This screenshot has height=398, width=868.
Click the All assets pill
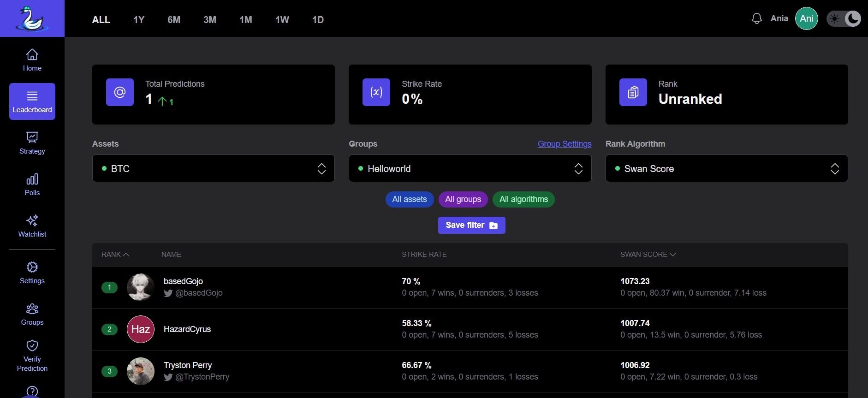coord(410,199)
